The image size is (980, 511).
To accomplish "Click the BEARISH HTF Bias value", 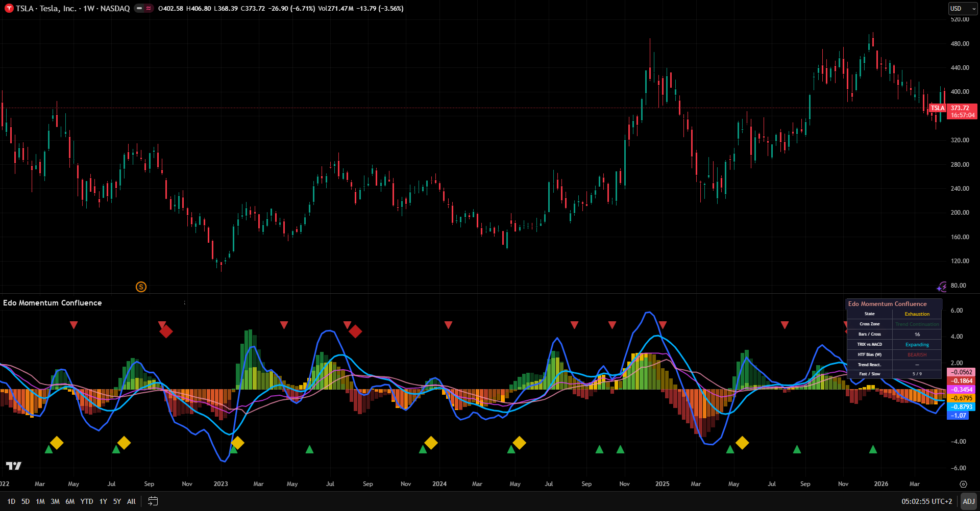I will (917, 355).
